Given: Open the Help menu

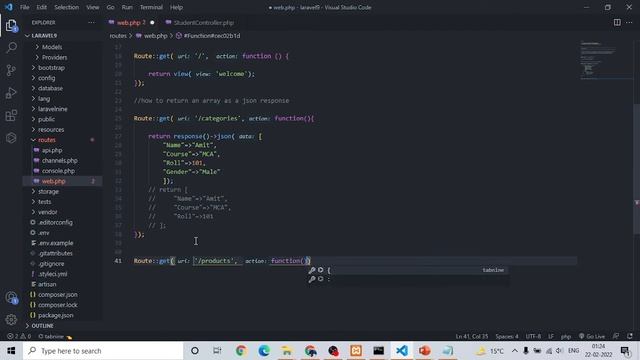Looking at the screenshot, I should [176, 7].
